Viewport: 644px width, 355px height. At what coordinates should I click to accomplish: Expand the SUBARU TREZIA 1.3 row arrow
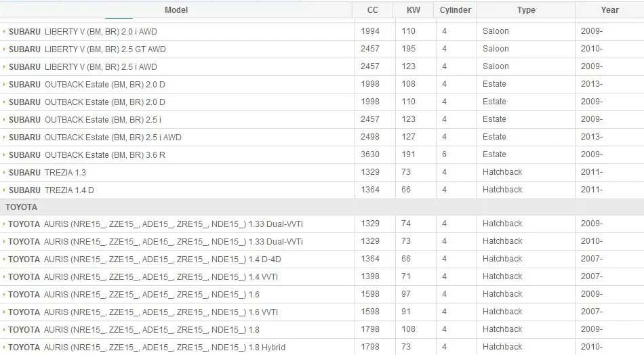click(x=4, y=172)
